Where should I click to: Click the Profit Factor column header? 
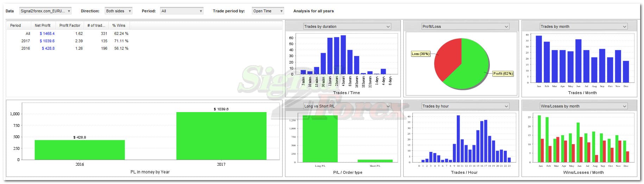70,25
